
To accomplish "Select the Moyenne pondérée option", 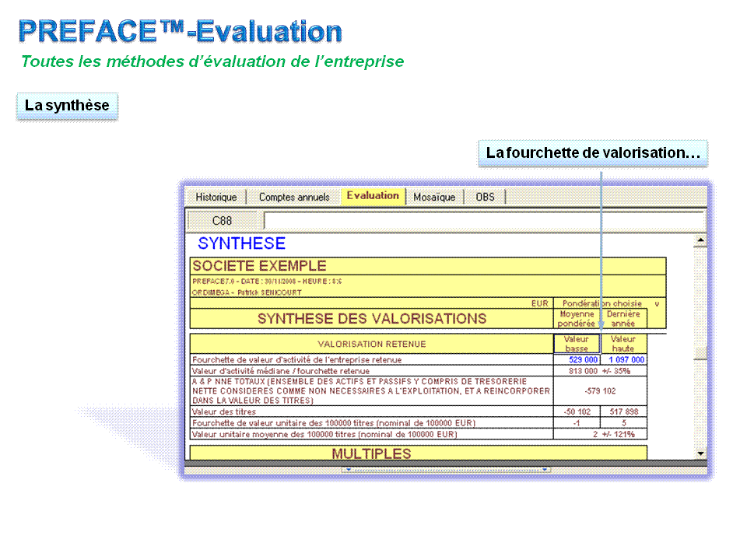I will click(577, 319).
